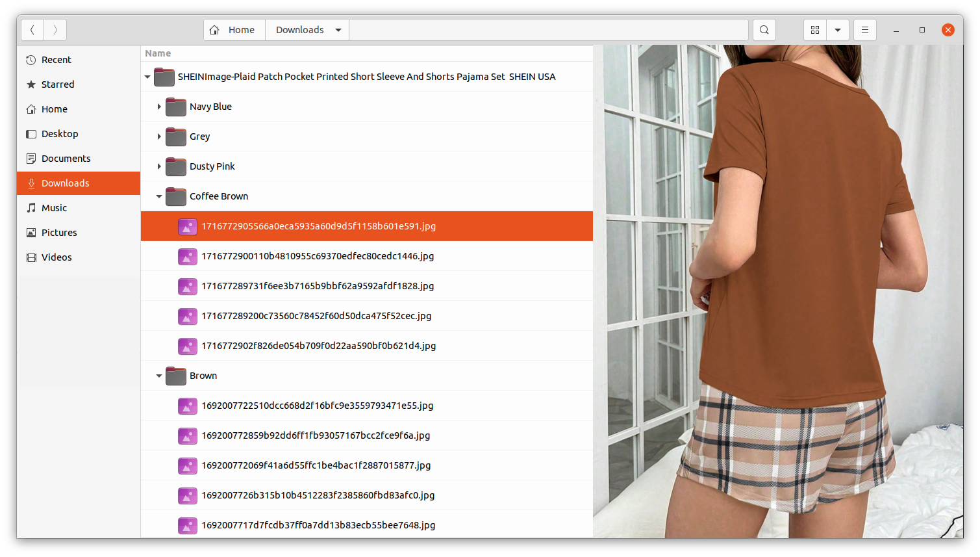Open the Grey folder row

200,136
